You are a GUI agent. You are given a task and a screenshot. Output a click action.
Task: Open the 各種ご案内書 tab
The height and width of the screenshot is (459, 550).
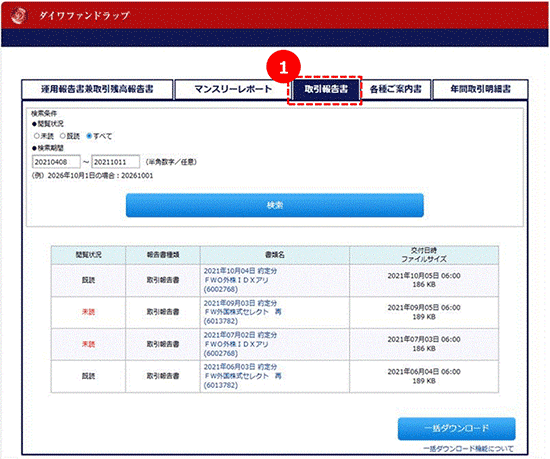point(396,89)
